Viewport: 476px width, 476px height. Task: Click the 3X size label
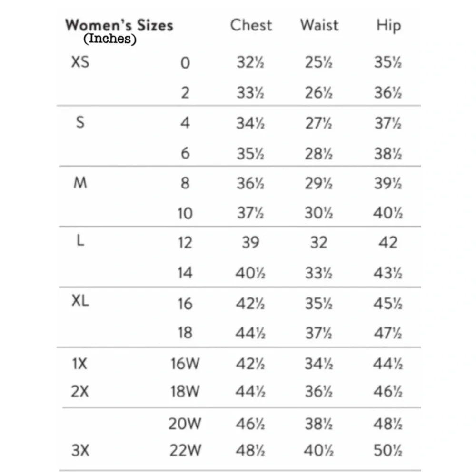(x=80, y=450)
